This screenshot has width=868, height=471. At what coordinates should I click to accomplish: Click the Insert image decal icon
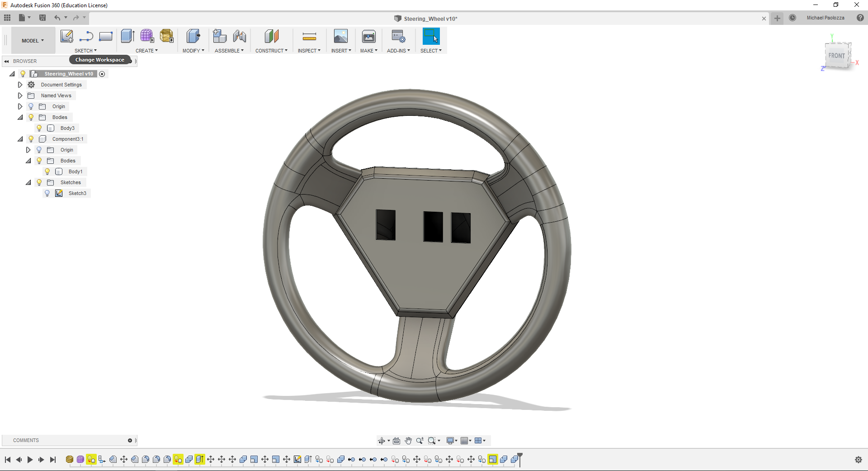[341, 36]
